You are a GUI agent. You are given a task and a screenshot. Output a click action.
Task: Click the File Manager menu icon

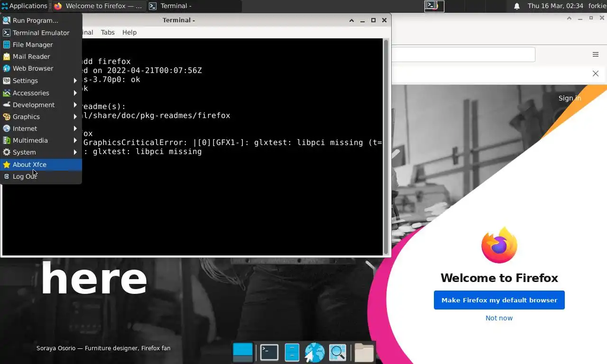coord(7,45)
